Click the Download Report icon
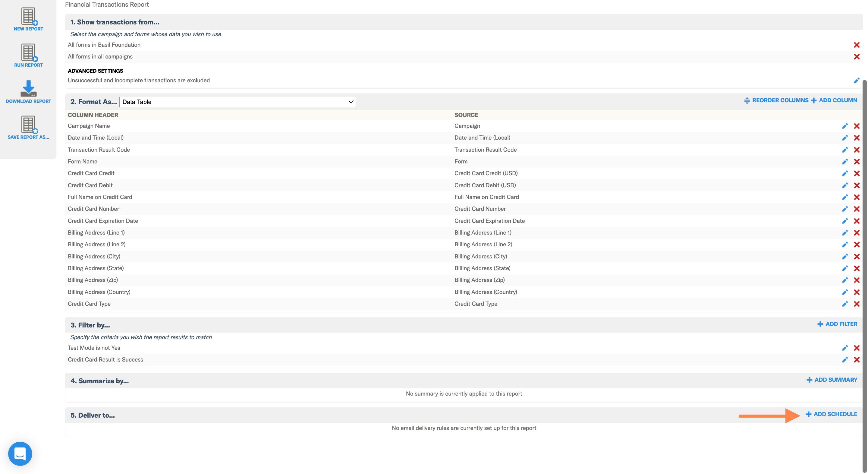868x474 pixels. coord(29,88)
